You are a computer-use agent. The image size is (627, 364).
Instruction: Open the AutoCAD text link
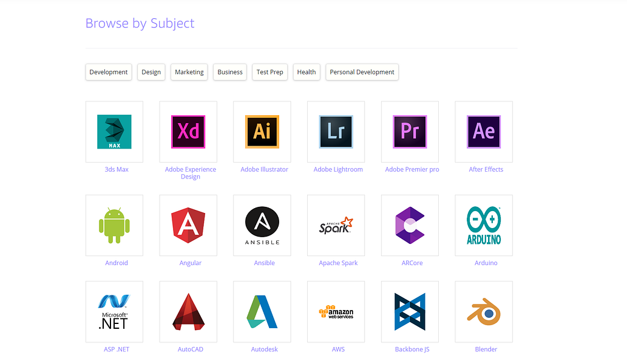tap(191, 349)
